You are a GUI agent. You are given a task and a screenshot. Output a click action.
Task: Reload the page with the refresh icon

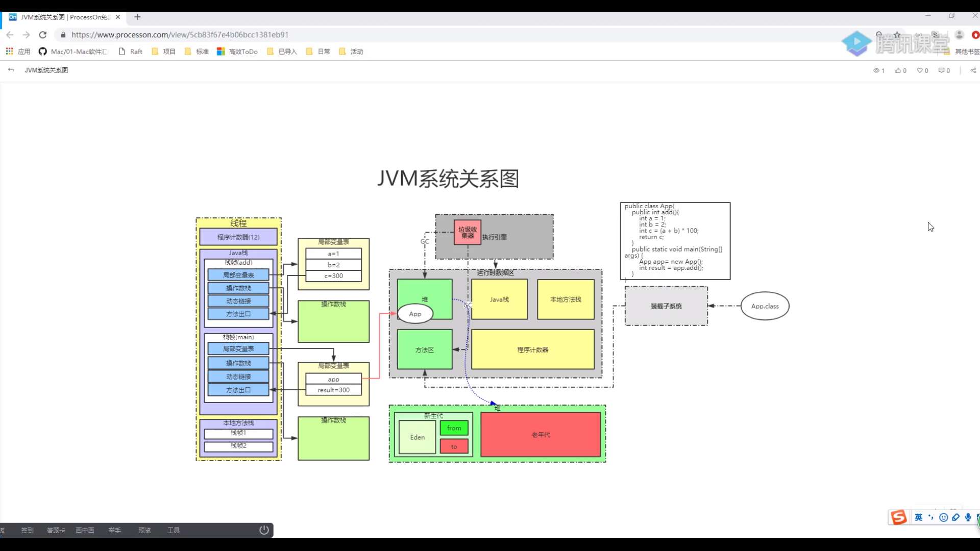click(43, 35)
